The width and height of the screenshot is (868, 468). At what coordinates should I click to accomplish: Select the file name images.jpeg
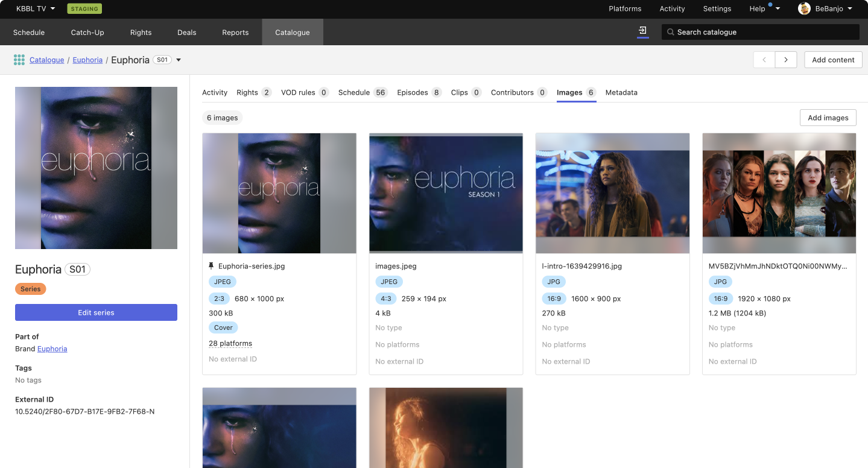[x=396, y=266]
